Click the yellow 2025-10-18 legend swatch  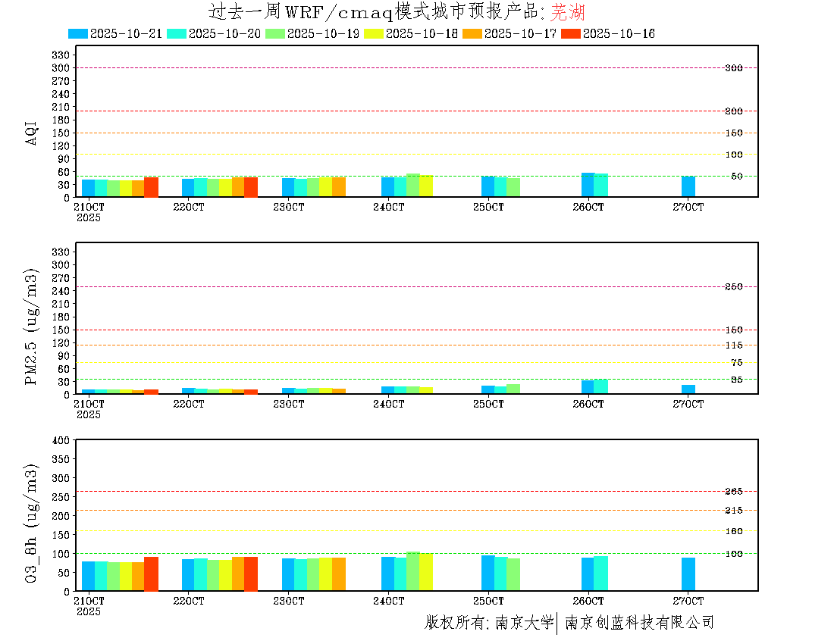[374, 33]
